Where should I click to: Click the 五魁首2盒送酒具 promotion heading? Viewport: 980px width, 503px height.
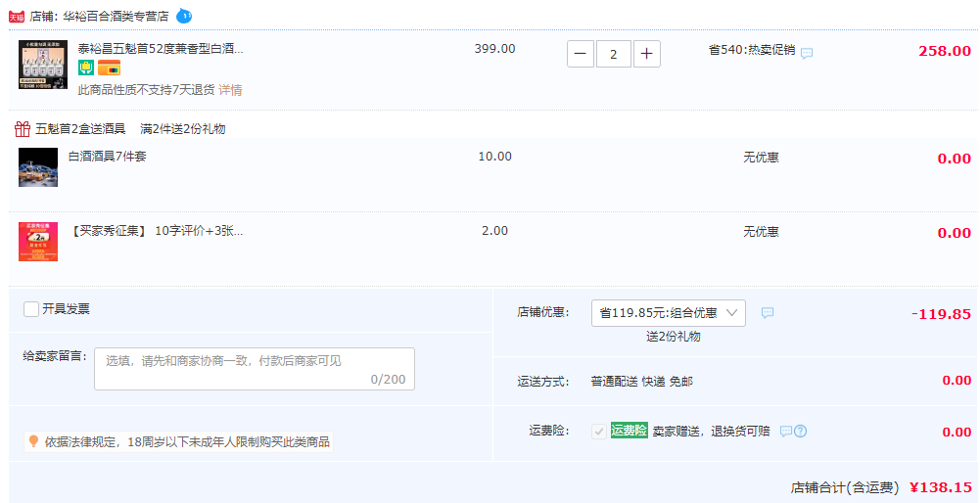(x=80, y=129)
